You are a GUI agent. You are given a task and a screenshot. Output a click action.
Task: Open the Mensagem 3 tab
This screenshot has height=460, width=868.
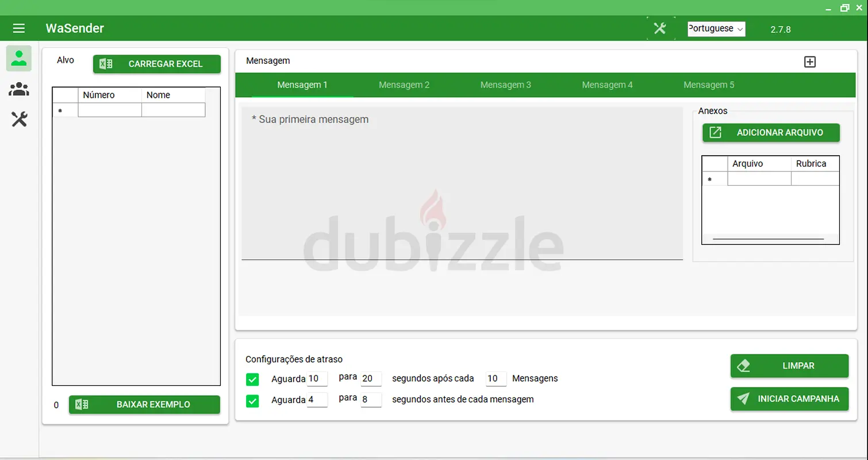pos(505,85)
